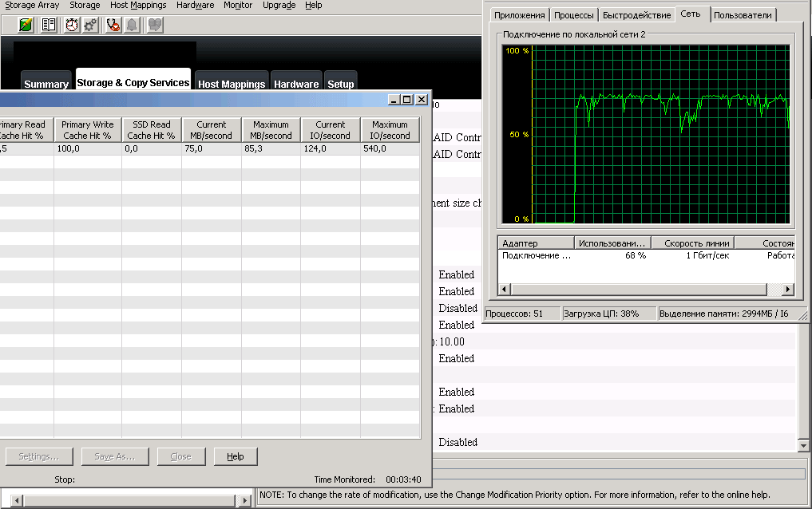Click the green book with pencil toolbar icon

pos(26,25)
